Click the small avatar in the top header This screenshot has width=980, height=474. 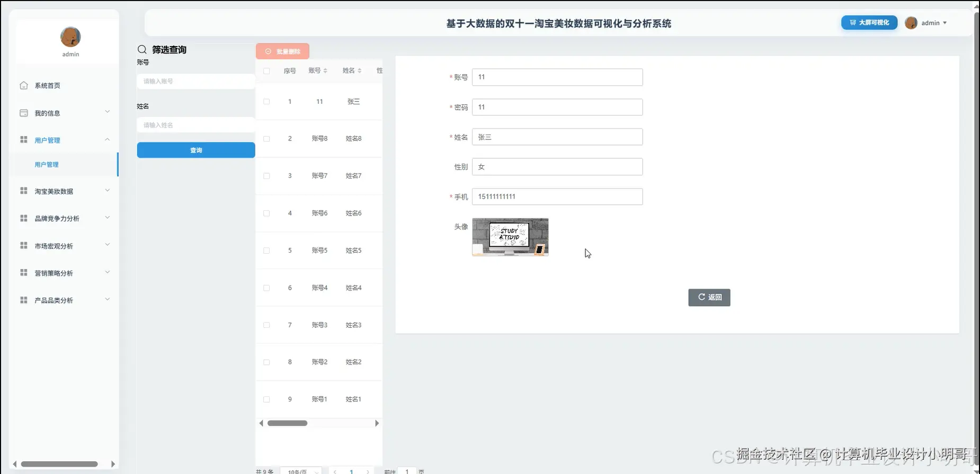[911, 23]
